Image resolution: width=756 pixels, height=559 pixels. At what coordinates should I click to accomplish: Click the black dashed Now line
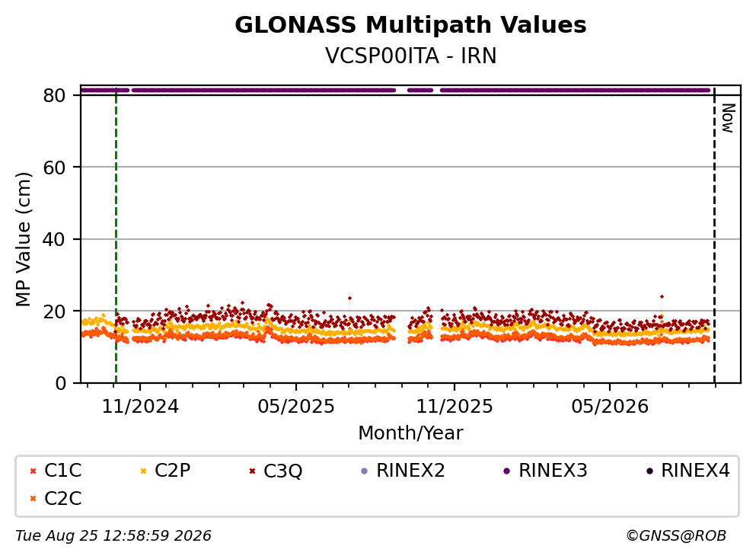[x=714, y=235]
